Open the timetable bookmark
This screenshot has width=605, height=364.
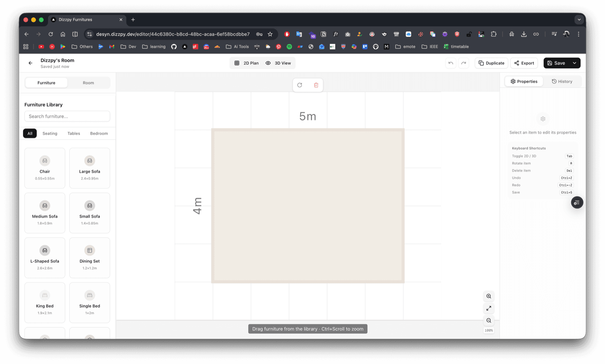(456, 46)
